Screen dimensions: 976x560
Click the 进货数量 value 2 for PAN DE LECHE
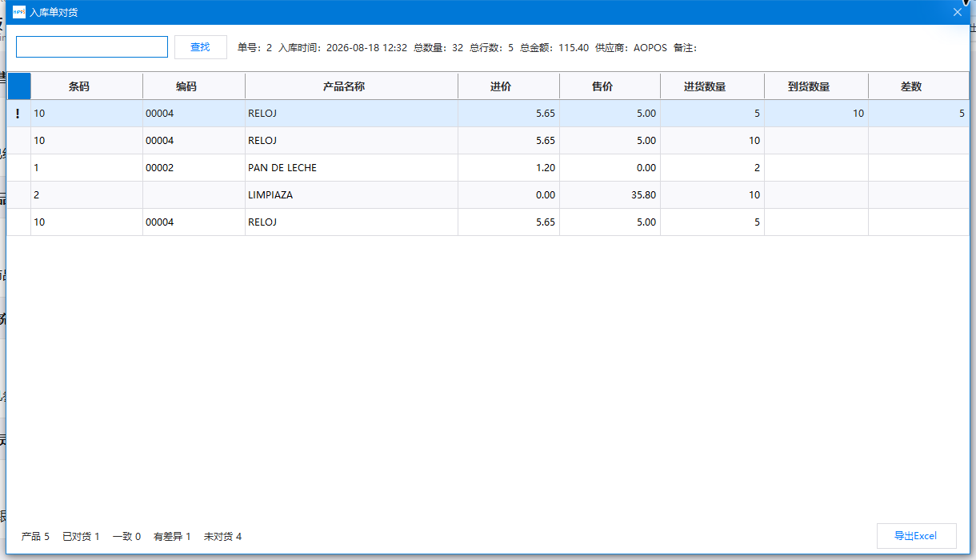[712, 168]
